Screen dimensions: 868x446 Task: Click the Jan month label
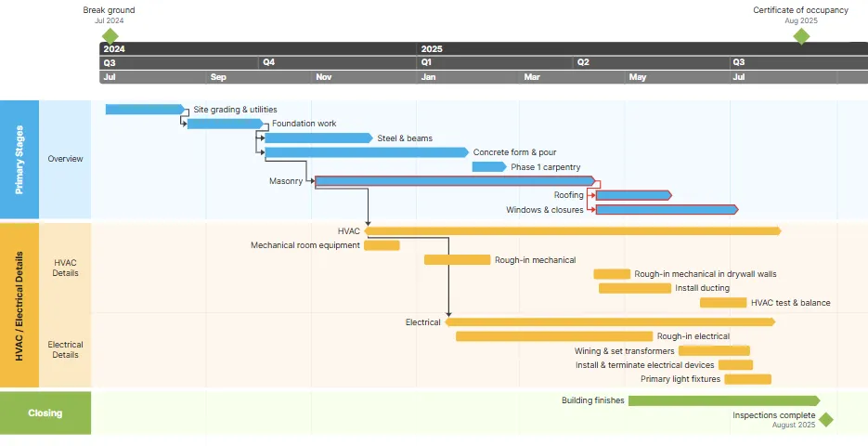429,77
